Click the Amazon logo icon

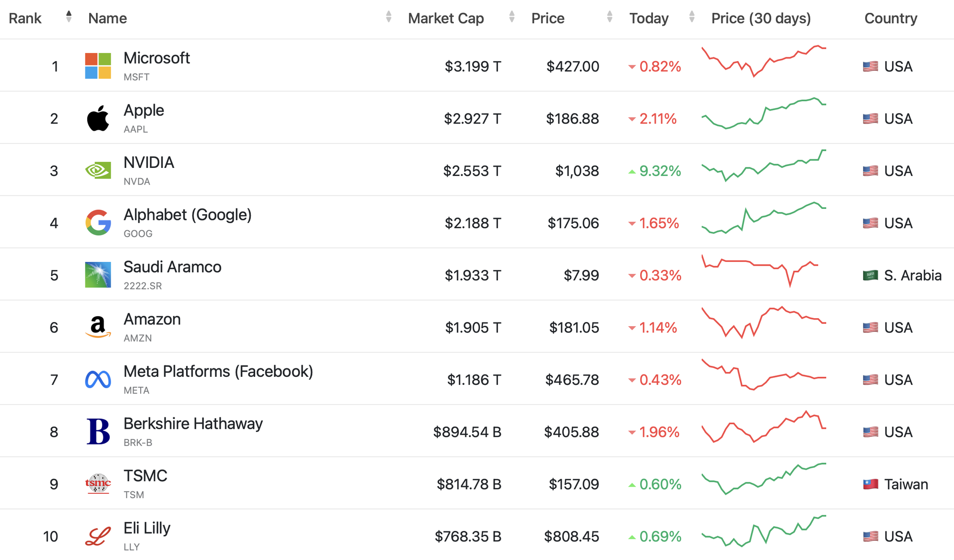98,327
